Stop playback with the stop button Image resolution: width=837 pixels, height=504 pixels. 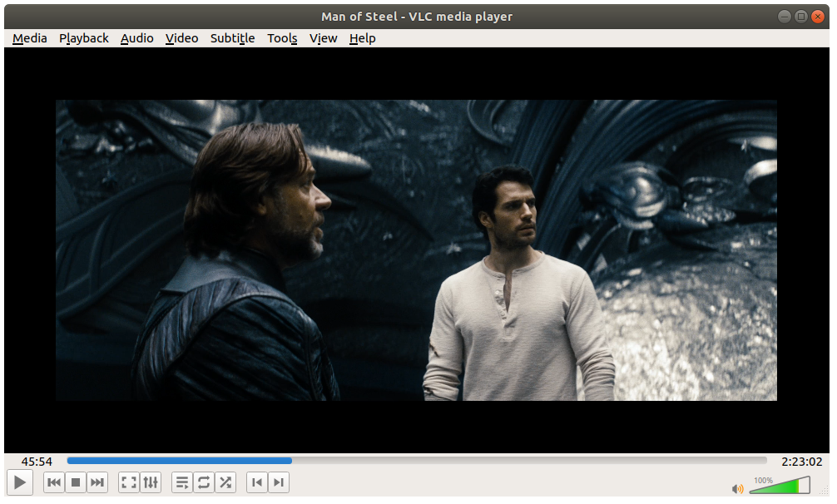point(76,483)
